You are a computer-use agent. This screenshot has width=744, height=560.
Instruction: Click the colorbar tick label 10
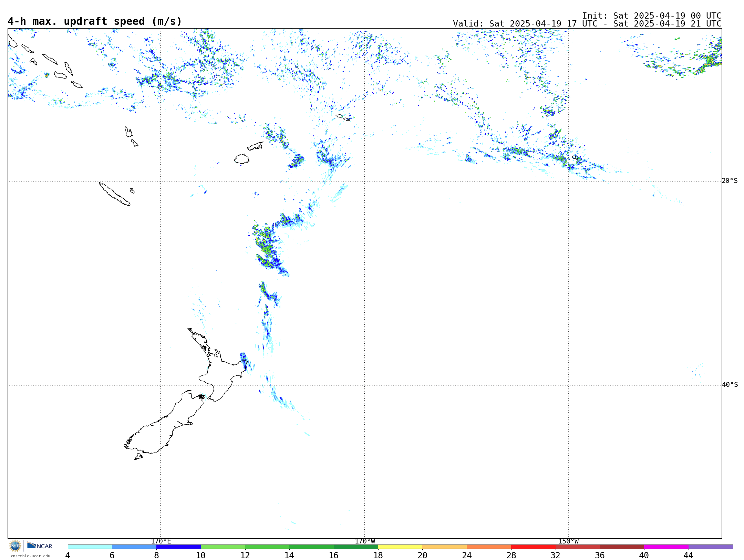tap(201, 555)
